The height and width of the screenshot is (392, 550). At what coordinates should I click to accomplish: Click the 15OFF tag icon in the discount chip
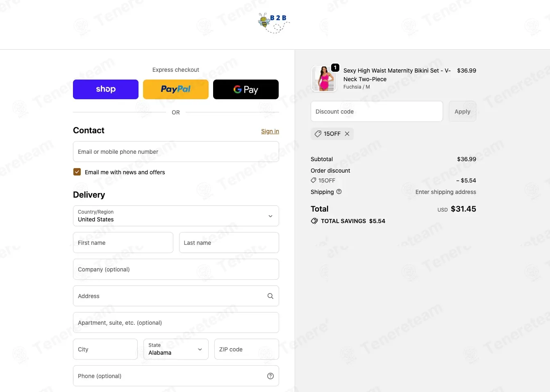pyautogui.click(x=318, y=134)
